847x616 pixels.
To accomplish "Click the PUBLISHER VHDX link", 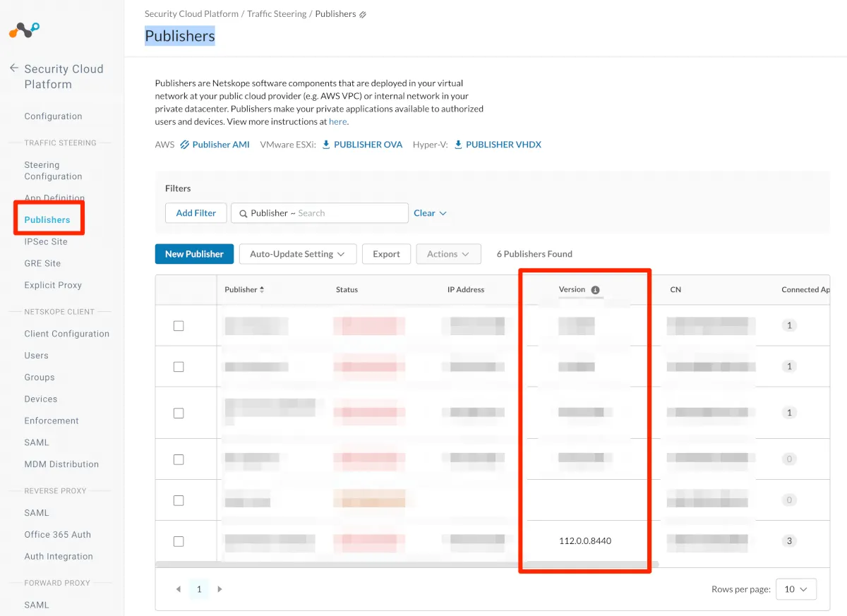I will click(x=503, y=145).
